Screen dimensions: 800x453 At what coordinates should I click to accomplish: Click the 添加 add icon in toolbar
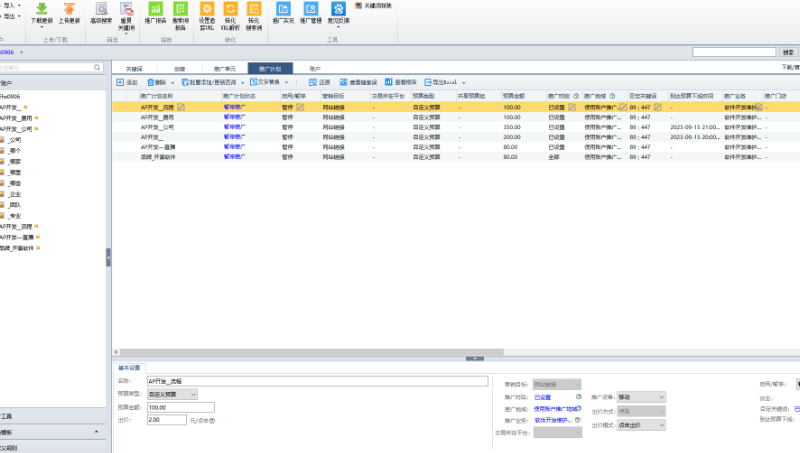(120, 82)
